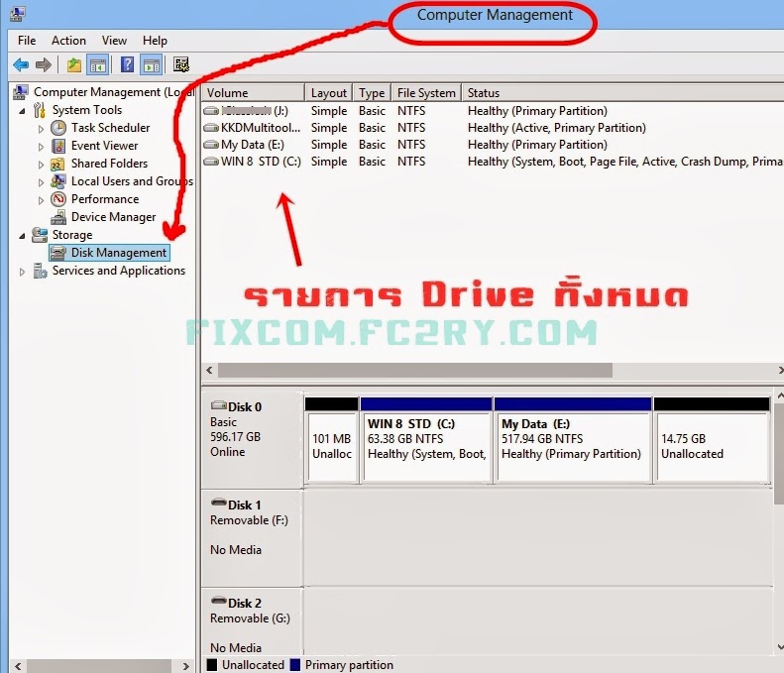Screen dimensions: 784x673
Task: Expand the Performance node
Action: pyautogui.click(x=41, y=200)
